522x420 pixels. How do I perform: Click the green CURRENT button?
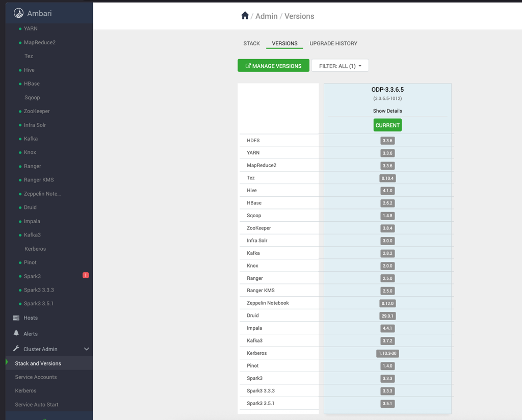point(387,125)
